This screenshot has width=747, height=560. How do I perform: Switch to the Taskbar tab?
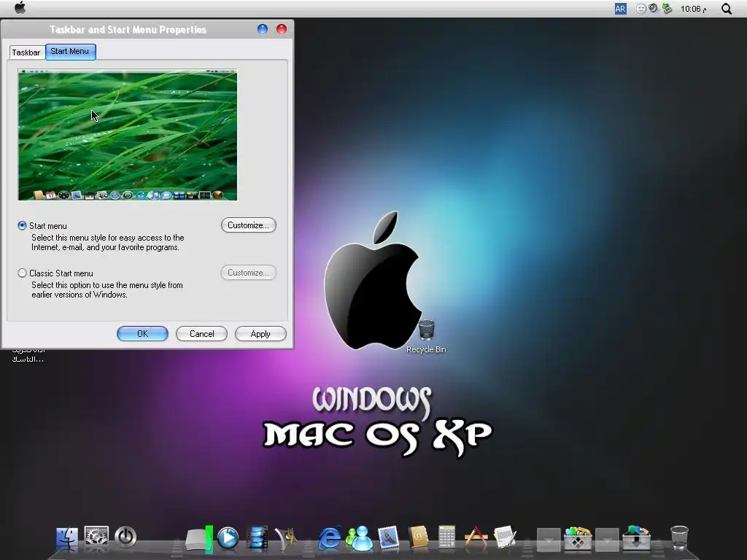26,52
